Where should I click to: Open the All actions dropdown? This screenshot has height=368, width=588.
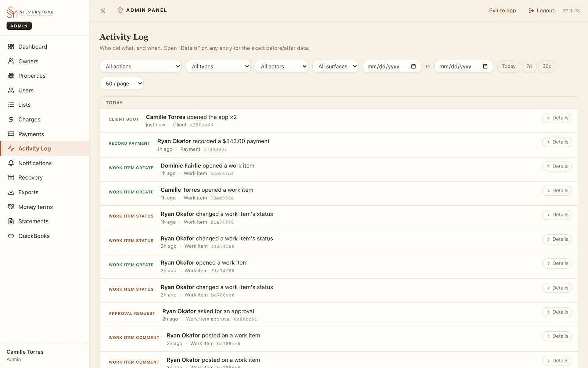(141, 66)
